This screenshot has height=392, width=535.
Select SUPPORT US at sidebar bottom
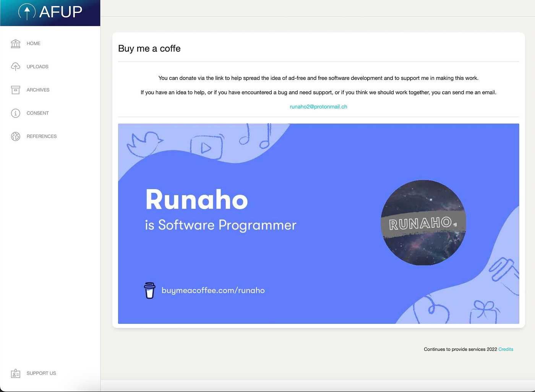click(x=41, y=373)
